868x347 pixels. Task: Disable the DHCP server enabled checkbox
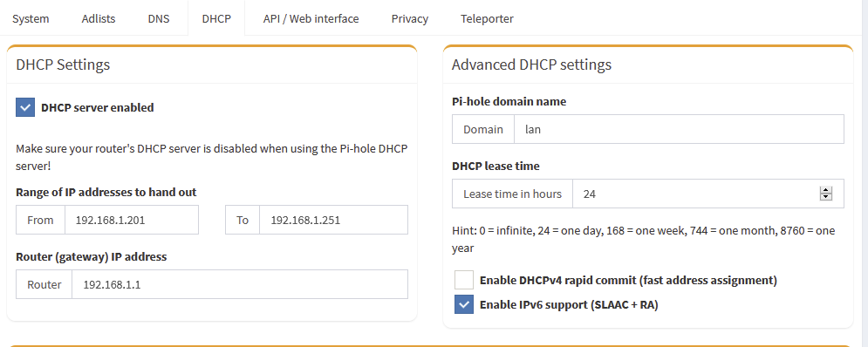25,107
